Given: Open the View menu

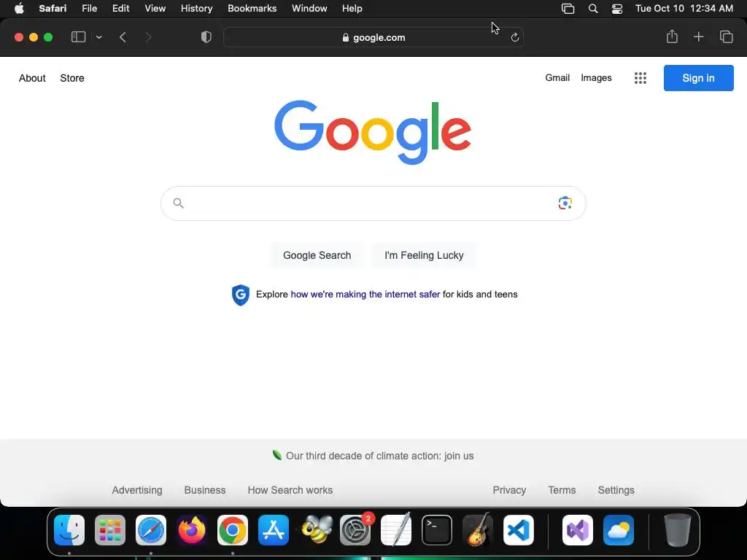Looking at the screenshot, I should pyautogui.click(x=155, y=8).
